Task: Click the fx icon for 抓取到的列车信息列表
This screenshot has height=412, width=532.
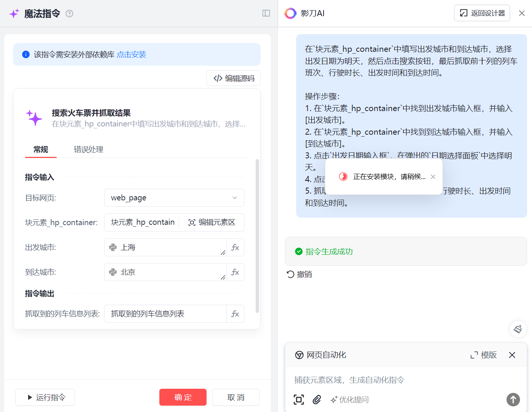Action: coord(235,314)
